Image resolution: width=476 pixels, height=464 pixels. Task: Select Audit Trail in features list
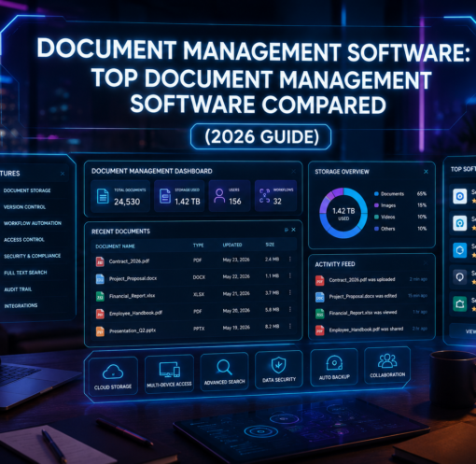coord(18,289)
